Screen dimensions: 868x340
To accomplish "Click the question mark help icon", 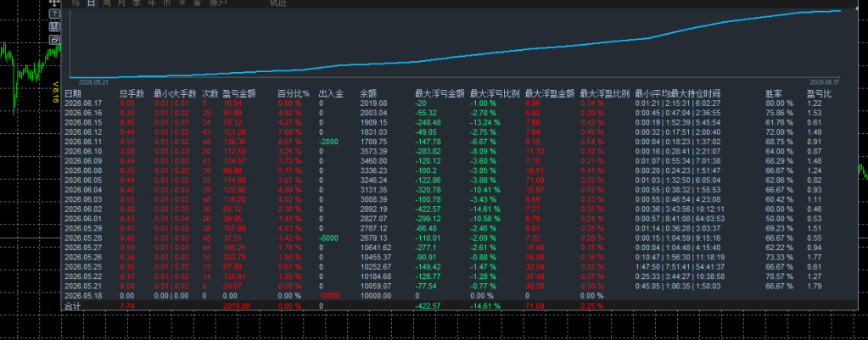I will click(54, 14).
